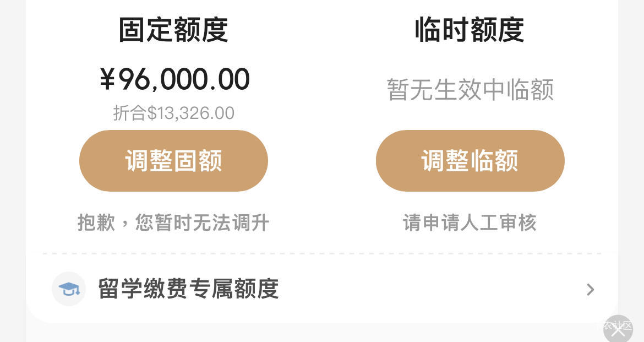The height and width of the screenshot is (342, 644).
Task: Click the 调整临额 button
Action: [x=470, y=161]
